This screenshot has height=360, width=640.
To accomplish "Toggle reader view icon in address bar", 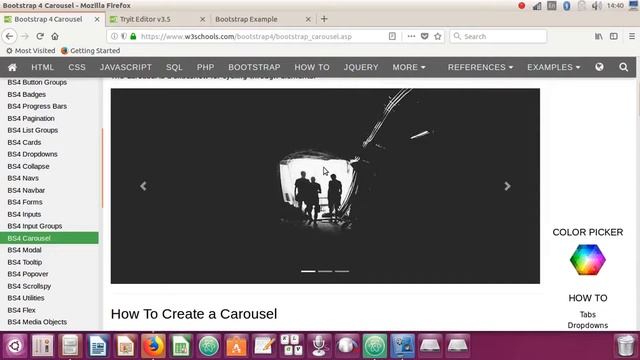I will 392,36.
